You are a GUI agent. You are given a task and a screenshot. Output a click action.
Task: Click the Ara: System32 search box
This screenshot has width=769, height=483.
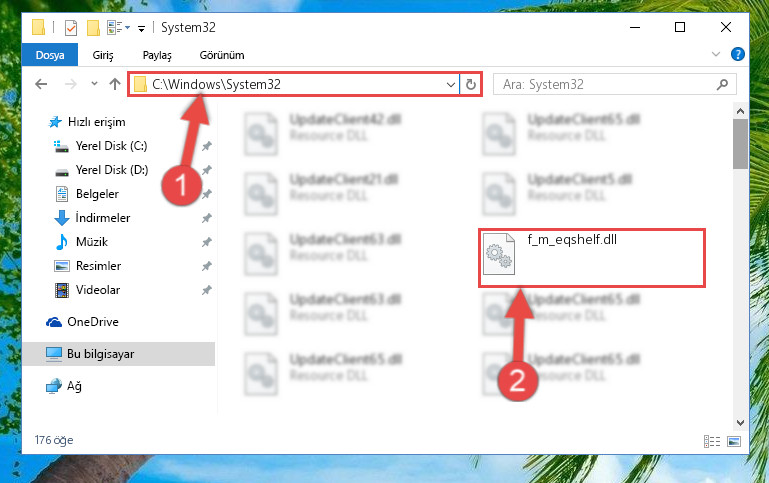click(614, 84)
